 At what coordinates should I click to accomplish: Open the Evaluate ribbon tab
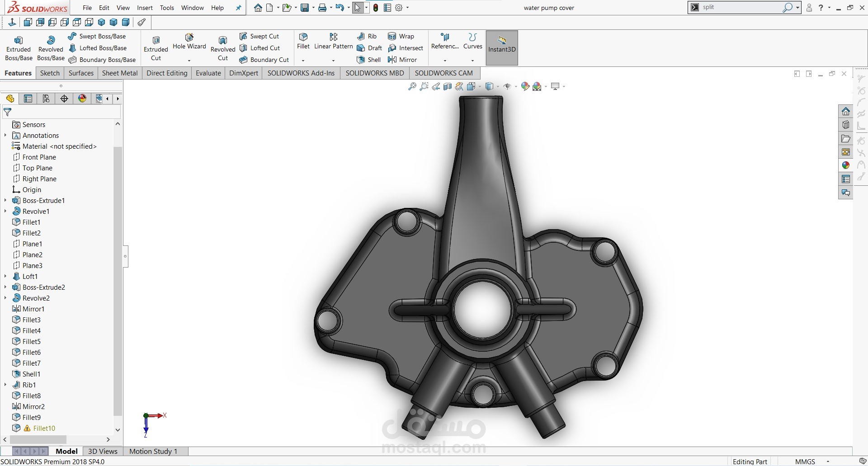(208, 73)
